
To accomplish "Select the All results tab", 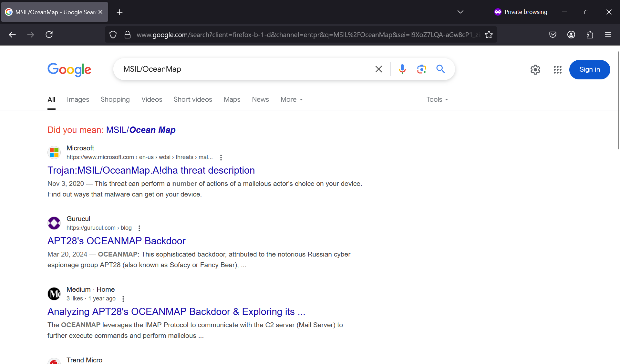I will (51, 100).
